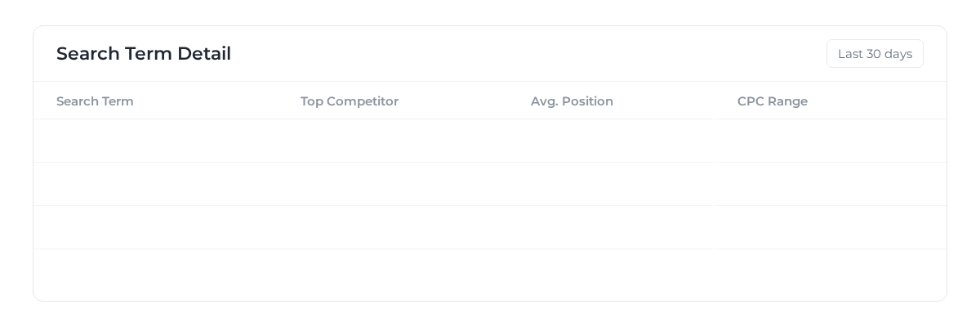The width and height of the screenshot is (980, 327).
Task: Sort by the Top Competitor column header
Action: point(350,101)
